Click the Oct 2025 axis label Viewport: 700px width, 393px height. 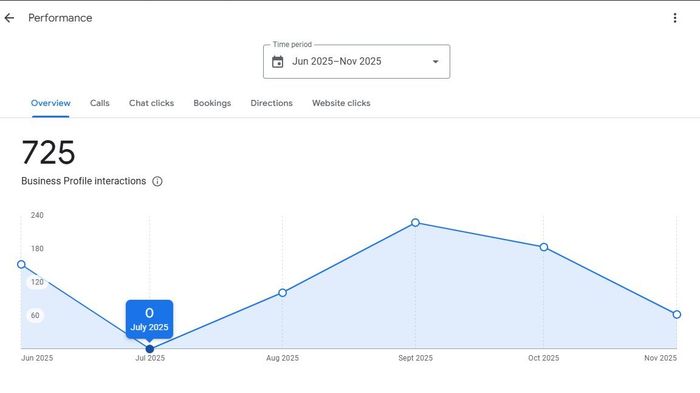point(543,358)
